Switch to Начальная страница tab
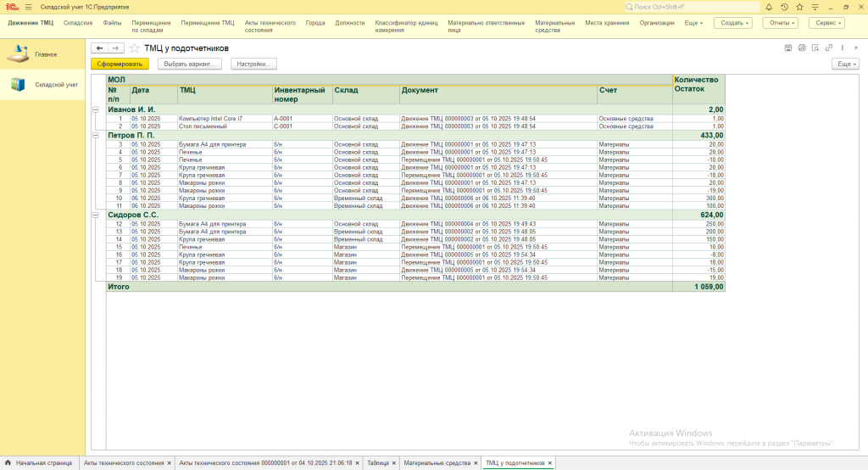This screenshot has width=868, height=470. coord(39,463)
